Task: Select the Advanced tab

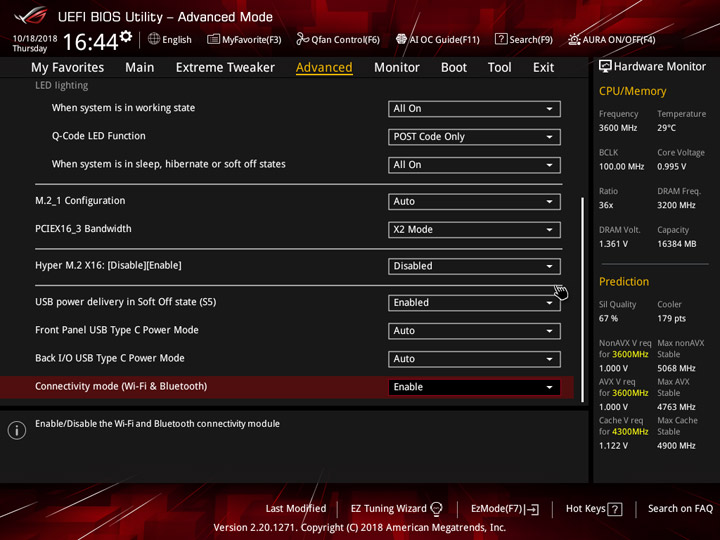Action: coord(324,68)
